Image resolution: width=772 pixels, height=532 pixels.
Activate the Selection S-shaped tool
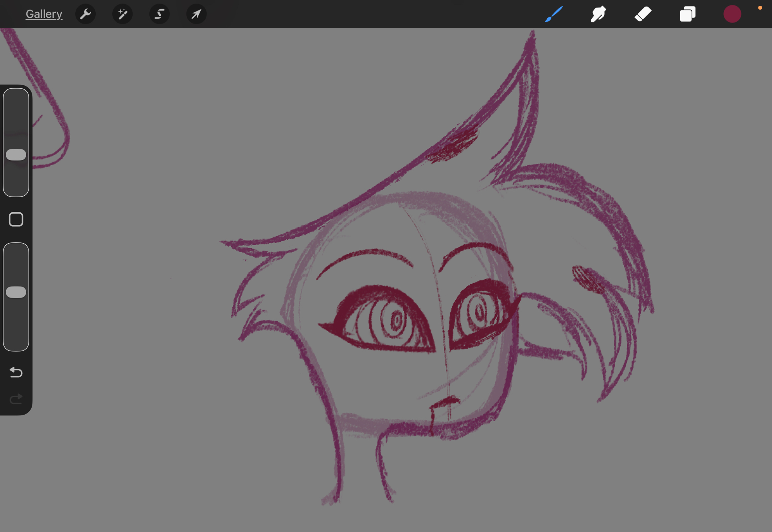[159, 14]
